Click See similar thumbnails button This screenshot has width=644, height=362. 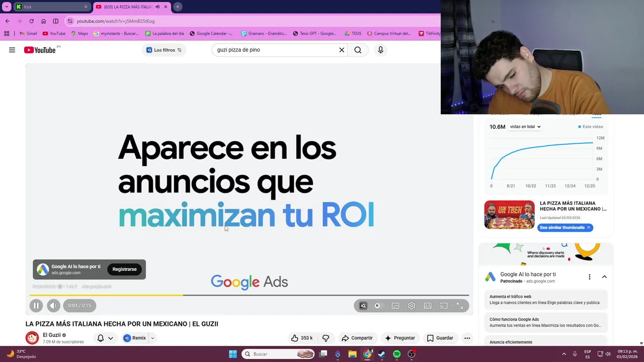click(x=565, y=228)
